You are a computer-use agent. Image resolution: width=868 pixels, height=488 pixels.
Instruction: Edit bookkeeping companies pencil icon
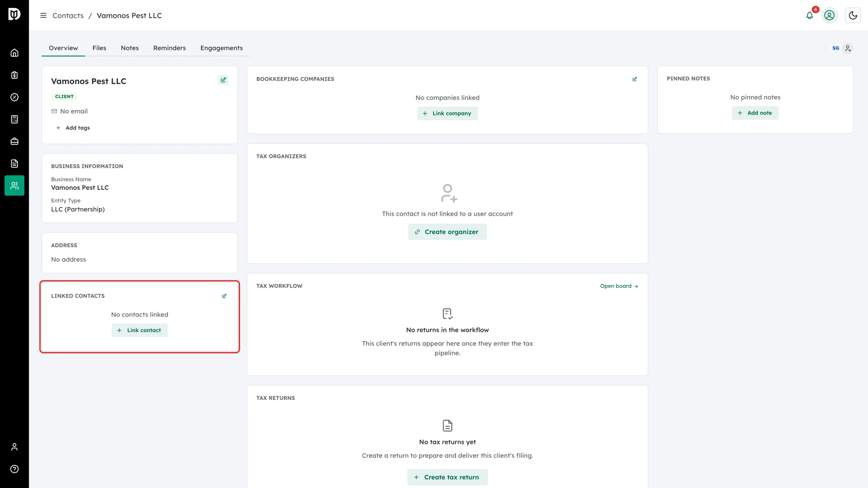(x=635, y=79)
